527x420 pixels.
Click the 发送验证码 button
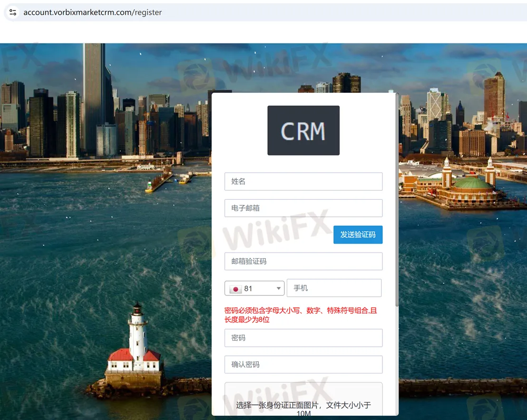(x=358, y=234)
